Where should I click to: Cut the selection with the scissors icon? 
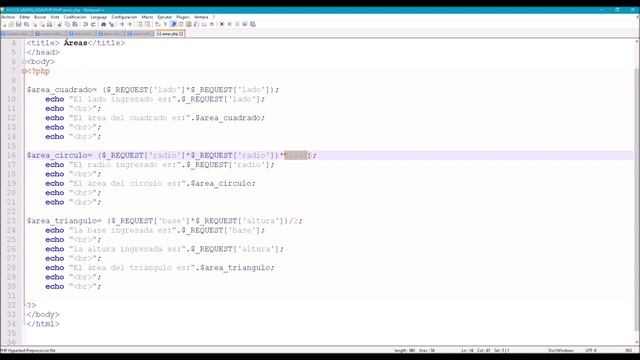[59, 24]
